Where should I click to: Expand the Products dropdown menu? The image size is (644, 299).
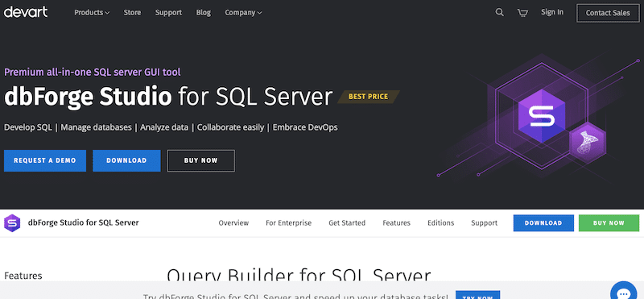(x=92, y=12)
